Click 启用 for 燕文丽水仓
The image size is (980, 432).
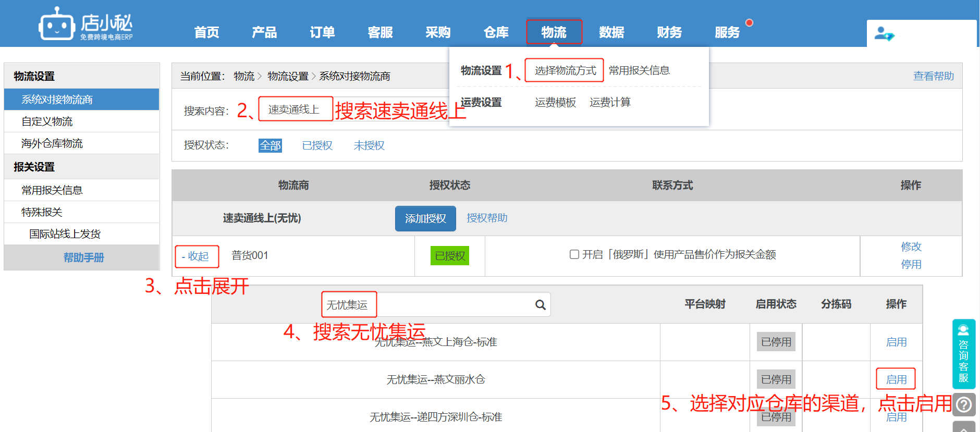click(x=896, y=379)
